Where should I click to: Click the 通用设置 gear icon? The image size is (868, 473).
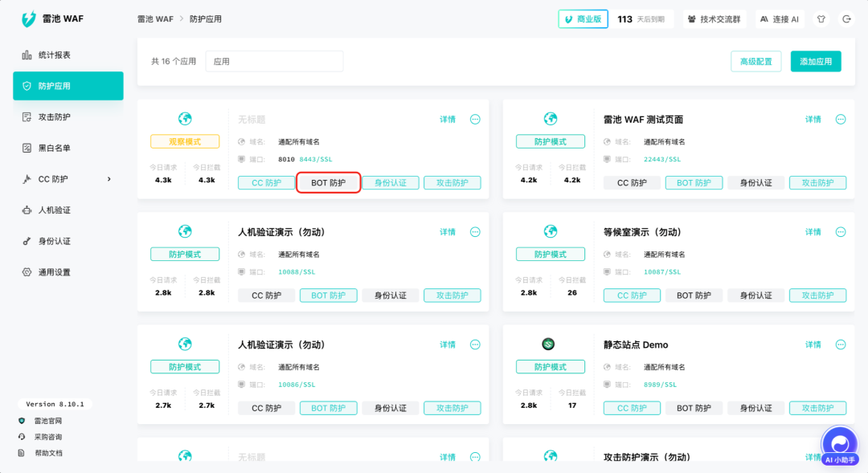point(27,271)
